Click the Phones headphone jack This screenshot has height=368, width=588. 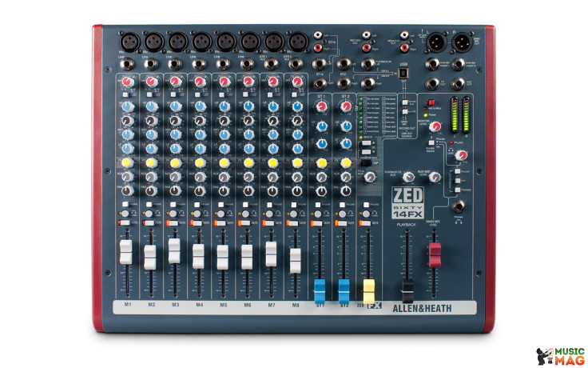pyautogui.click(x=458, y=206)
